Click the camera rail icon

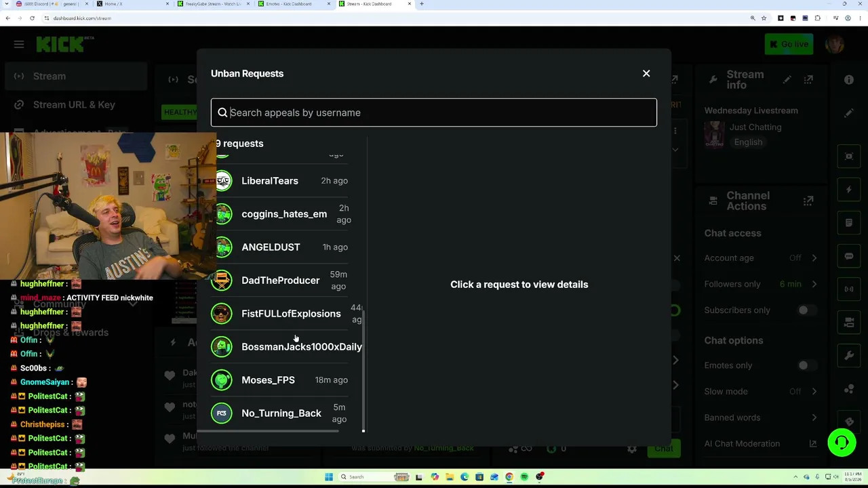849,323
